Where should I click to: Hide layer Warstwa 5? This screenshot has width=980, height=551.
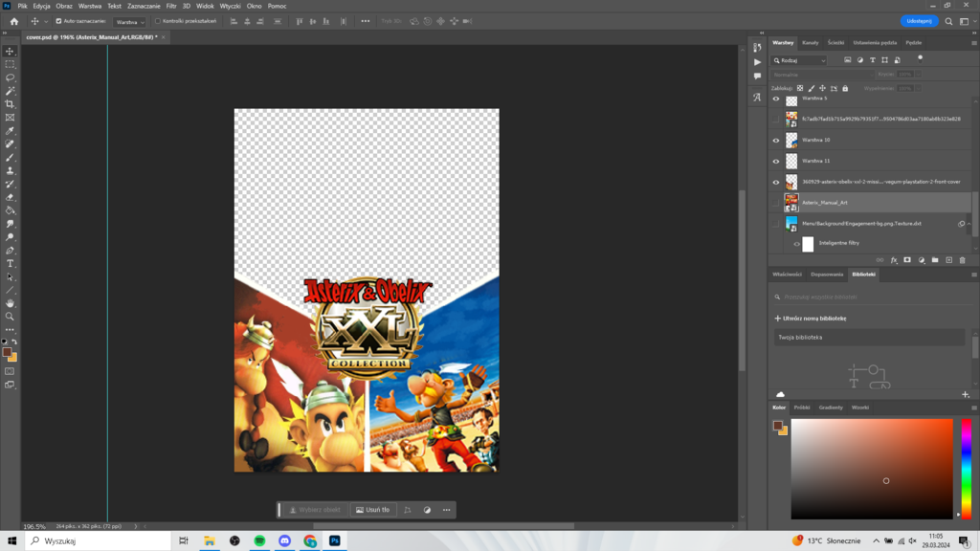776,99
